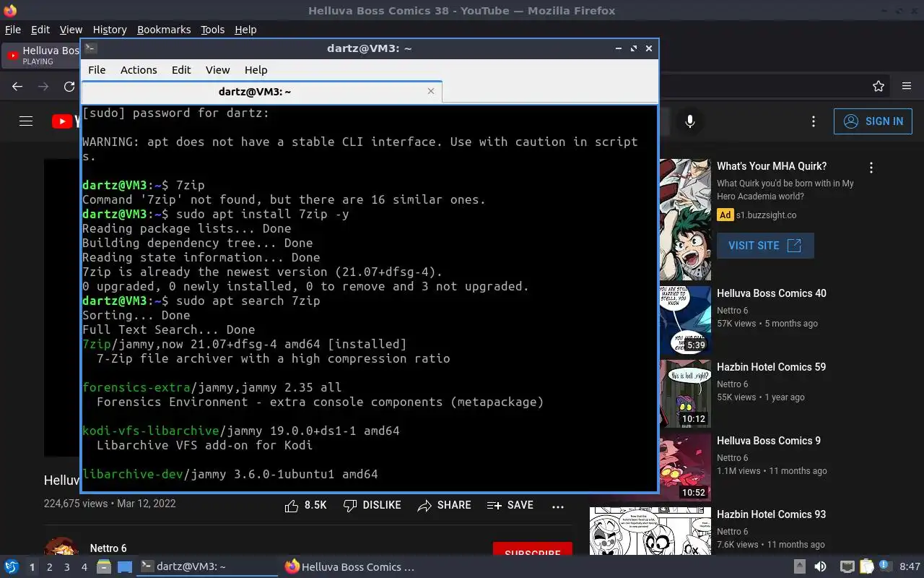The width and height of the screenshot is (924, 578).
Task: Click the Hazbin Hotel Comics 93 thumbnail
Action: point(650,531)
